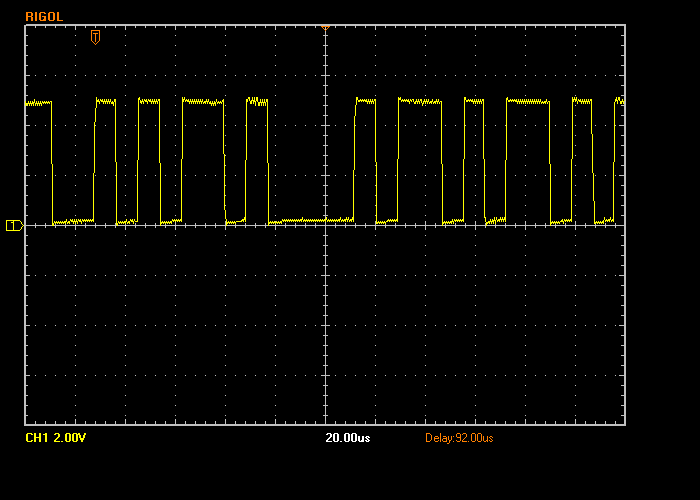The height and width of the screenshot is (500, 700).
Task: Click the orange trigger position T marker
Action: 95,37
